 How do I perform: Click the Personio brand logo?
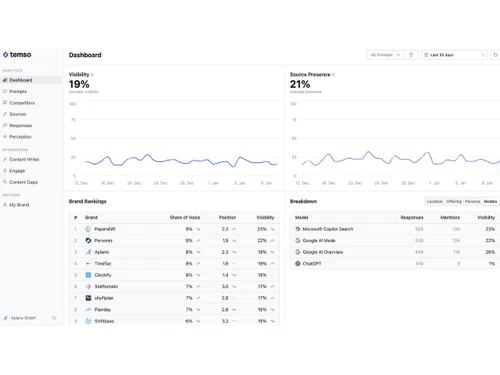point(88,240)
